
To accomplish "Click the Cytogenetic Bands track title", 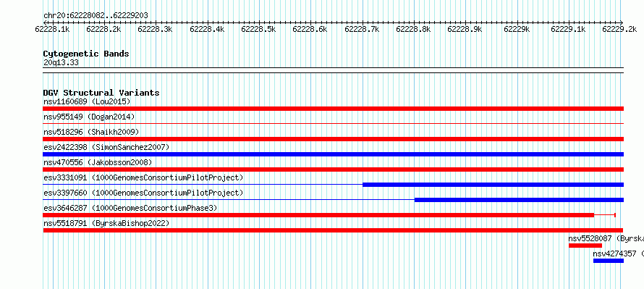I will [86, 54].
